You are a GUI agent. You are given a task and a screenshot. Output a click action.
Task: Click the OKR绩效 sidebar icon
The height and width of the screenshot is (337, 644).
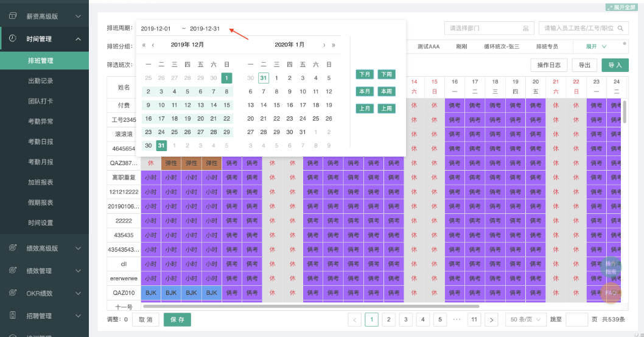point(13,293)
